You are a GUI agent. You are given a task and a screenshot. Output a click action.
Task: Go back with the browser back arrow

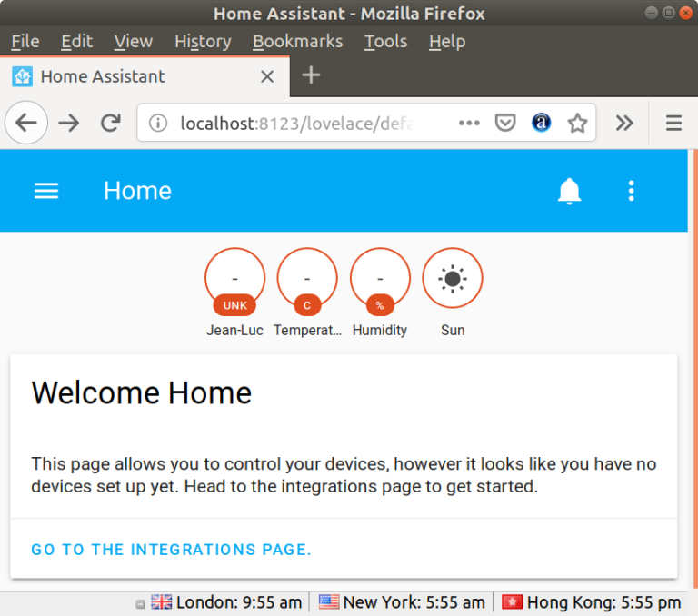click(26, 123)
